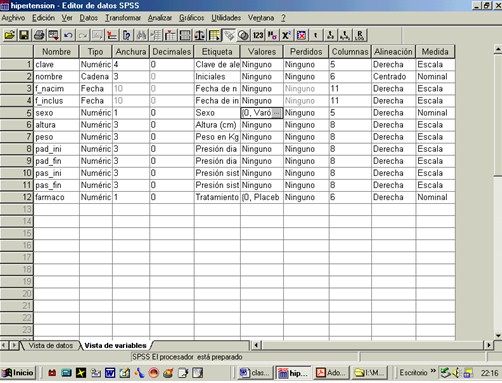Viewport: 502px width, 383px height.
Task: Click the Alineación column header
Action: point(393,52)
